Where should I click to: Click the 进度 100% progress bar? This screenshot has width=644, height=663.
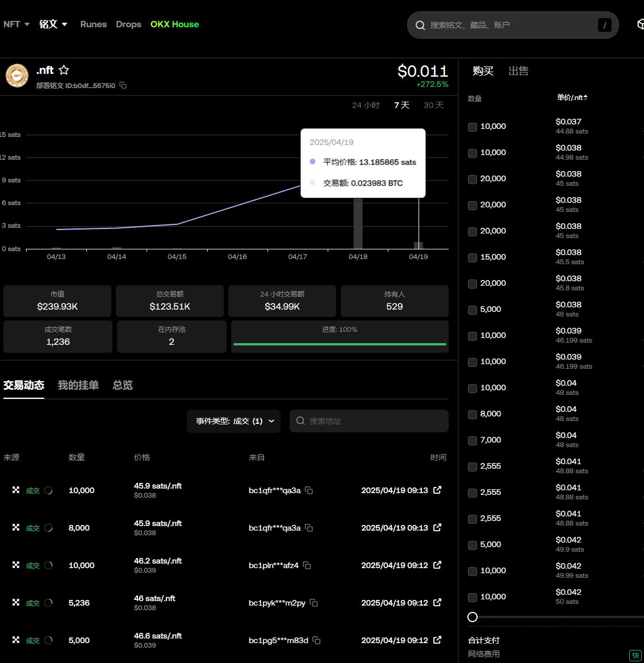340,344
